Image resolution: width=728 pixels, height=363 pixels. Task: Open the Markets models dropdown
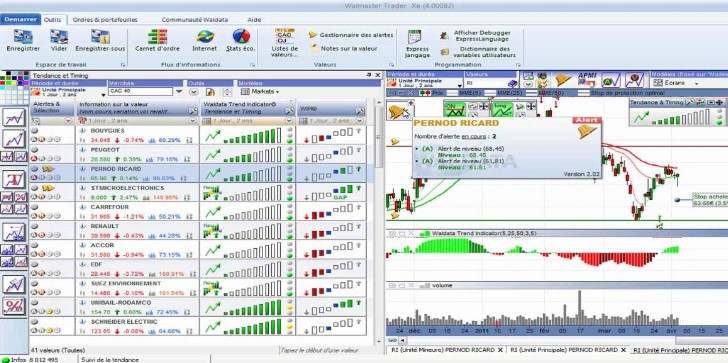[x=260, y=91]
